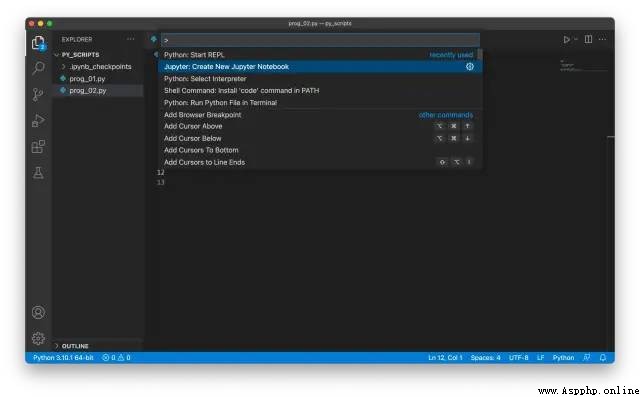640x397 pixels.
Task: Split the editor with split icon
Action: 588,39
